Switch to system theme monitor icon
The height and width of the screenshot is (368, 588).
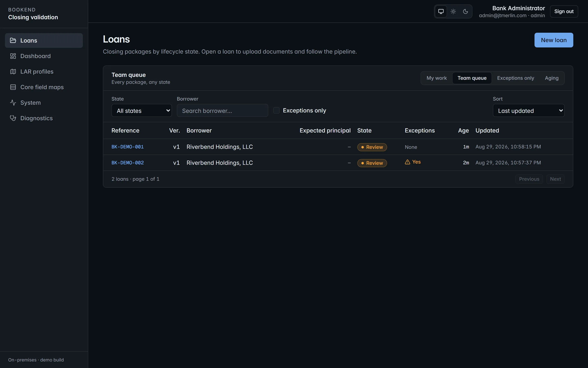click(x=441, y=11)
